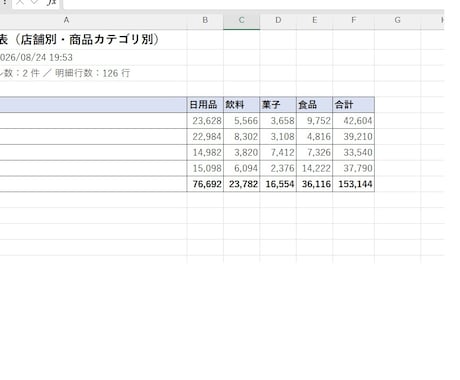Click the cell with value 33,540
Screen dimensions: 460x380
coord(354,152)
